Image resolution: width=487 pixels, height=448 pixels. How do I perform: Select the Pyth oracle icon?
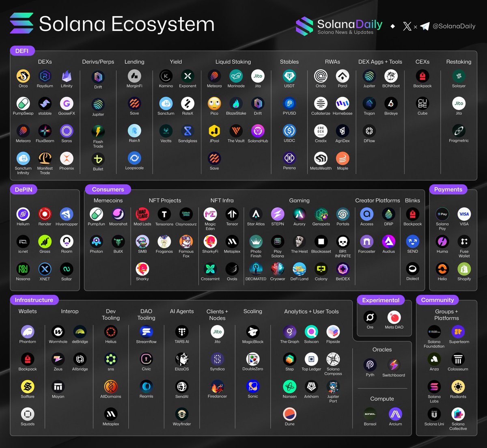[x=370, y=365]
